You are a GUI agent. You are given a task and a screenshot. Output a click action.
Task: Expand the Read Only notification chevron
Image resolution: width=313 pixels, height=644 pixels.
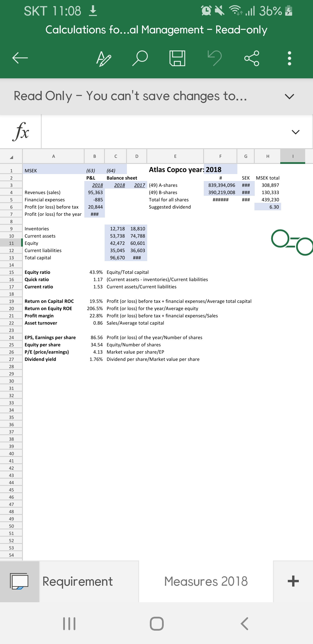coord(290,96)
